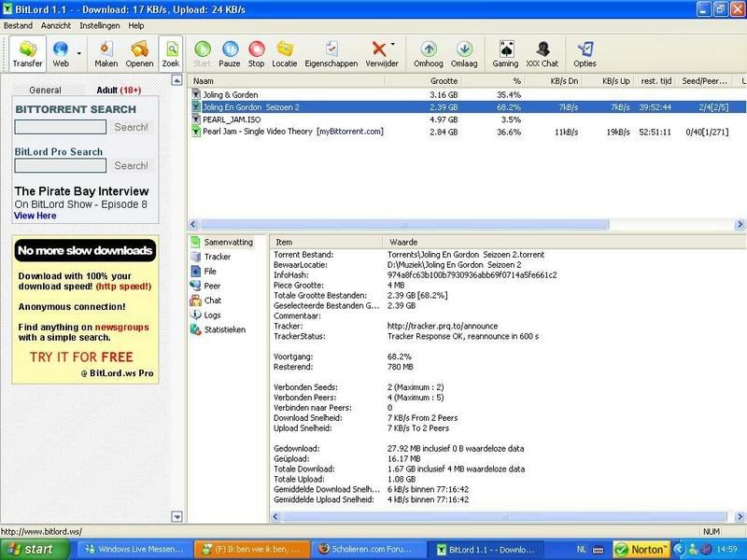This screenshot has width=747, height=560.
Task: Switch to the General search tab
Action: tap(45, 90)
